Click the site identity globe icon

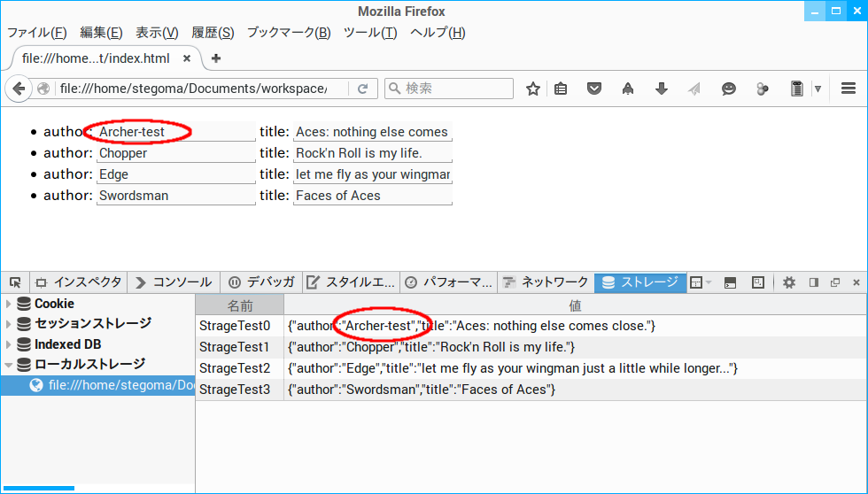(43, 89)
